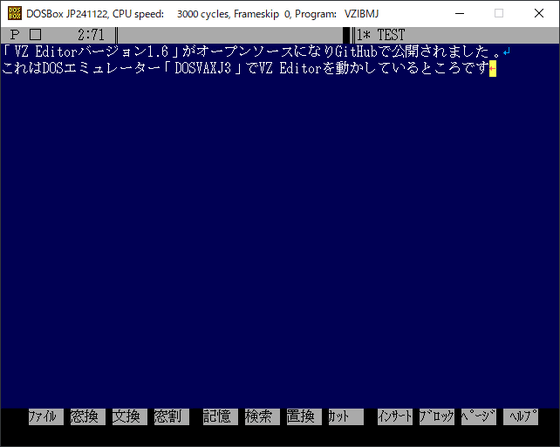Click '公開されました' in the first line

[x=440, y=52]
